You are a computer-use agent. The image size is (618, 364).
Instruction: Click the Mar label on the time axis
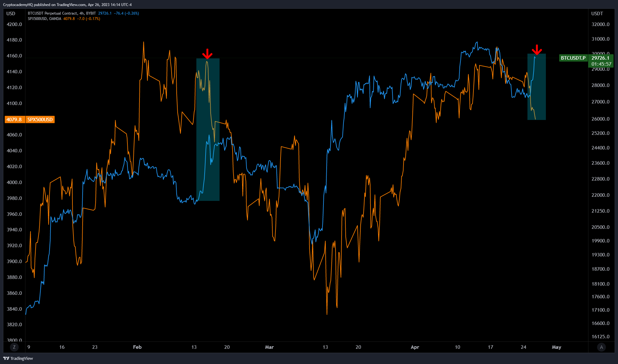click(269, 347)
